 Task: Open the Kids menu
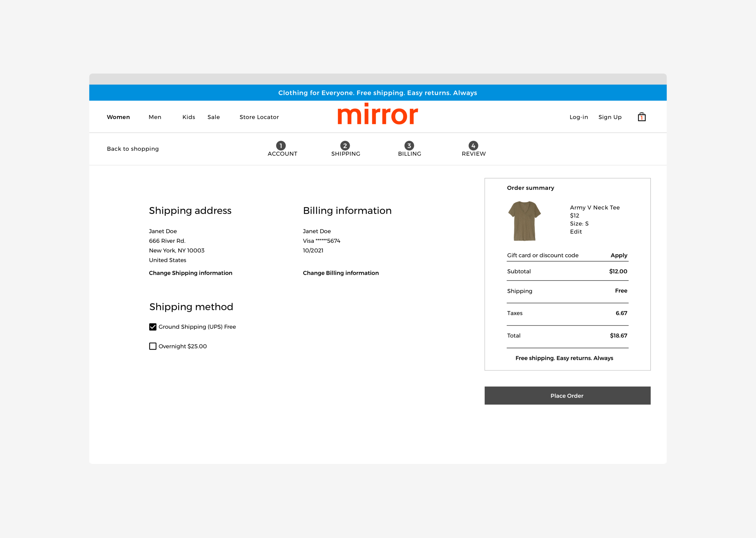tap(189, 117)
